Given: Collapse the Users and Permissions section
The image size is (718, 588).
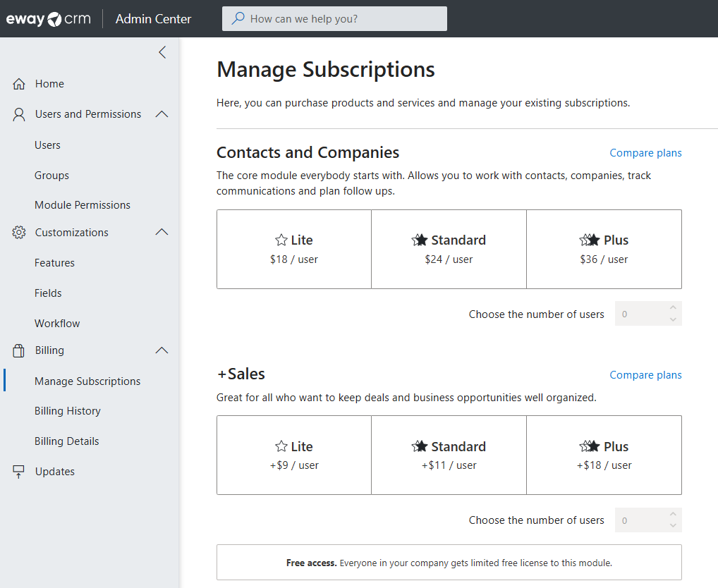Looking at the screenshot, I should [x=162, y=114].
